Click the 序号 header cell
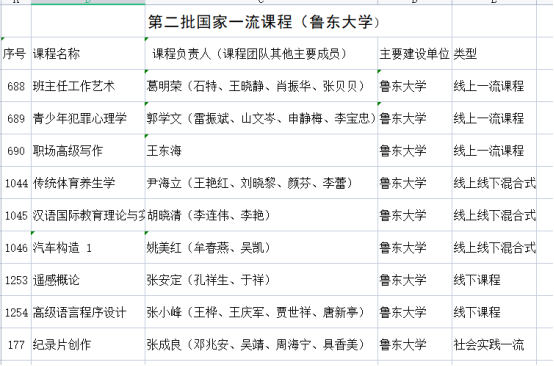Viewport: 554px width, 366px height. 16,54
